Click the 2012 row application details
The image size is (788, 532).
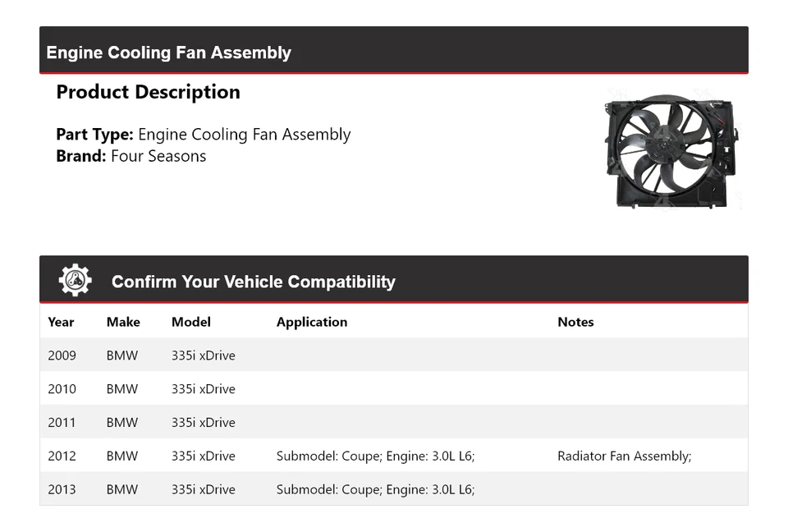click(375, 456)
